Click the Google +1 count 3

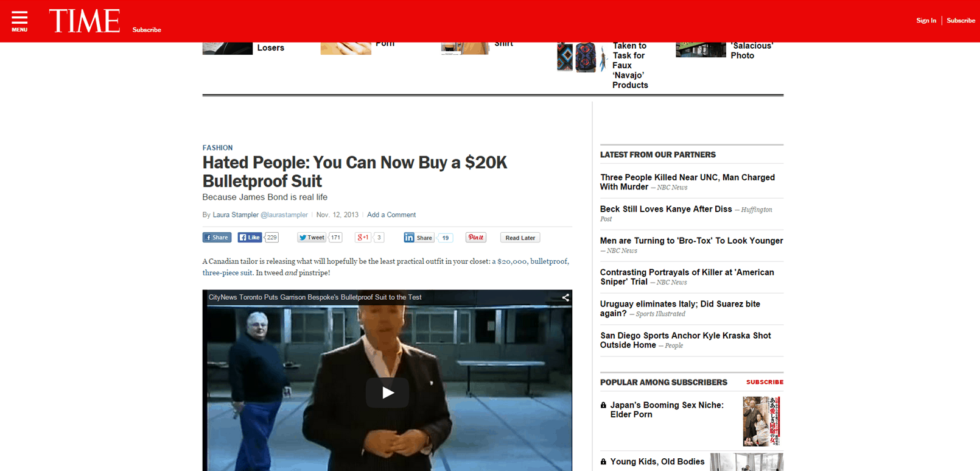click(379, 238)
